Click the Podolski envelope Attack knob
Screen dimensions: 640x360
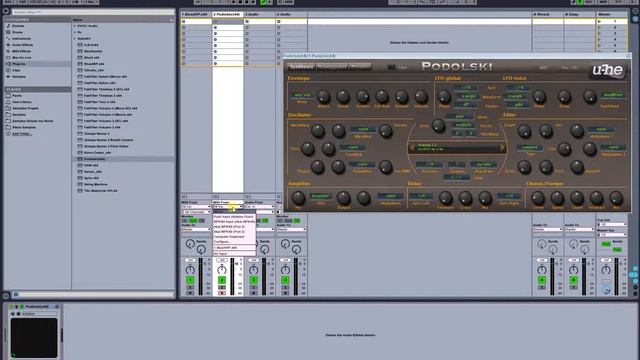tap(324, 97)
